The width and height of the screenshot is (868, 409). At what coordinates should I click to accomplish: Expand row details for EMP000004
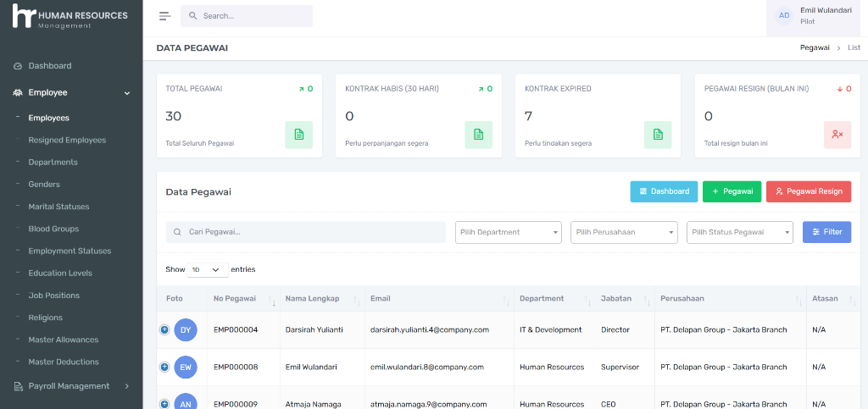[164, 329]
